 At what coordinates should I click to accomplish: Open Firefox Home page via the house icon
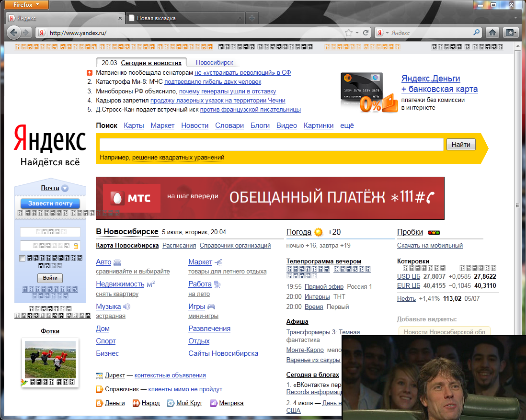492,33
